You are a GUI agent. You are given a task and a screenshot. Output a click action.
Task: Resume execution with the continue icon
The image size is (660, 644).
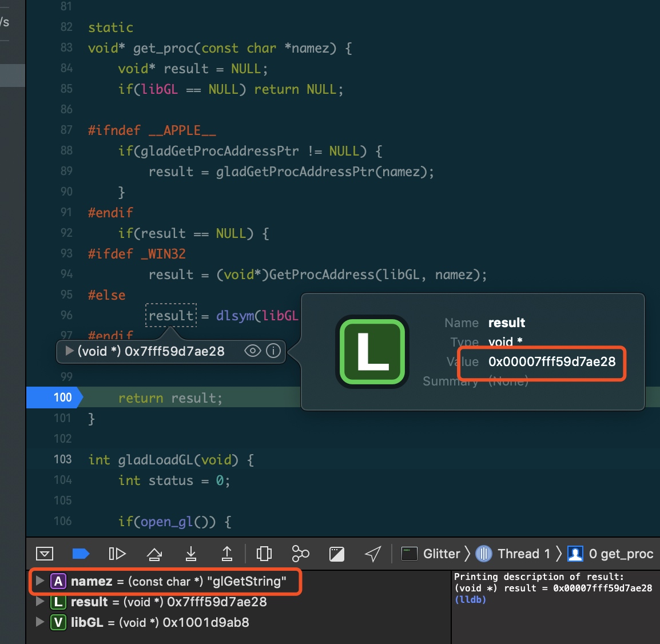(117, 554)
